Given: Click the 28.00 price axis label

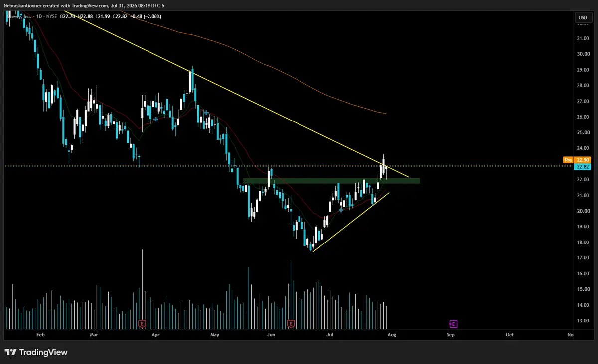Looking at the screenshot, I should click(x=583, y=85).
